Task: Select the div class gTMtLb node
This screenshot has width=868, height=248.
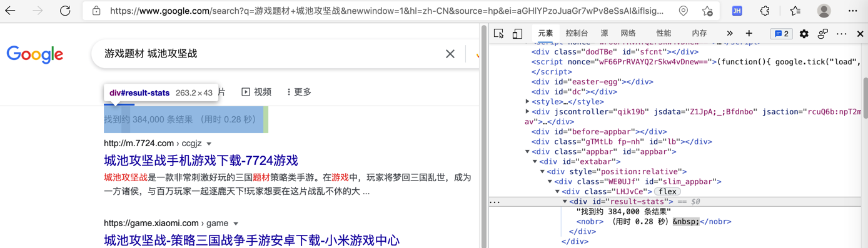Action: (x=622, y=141)
